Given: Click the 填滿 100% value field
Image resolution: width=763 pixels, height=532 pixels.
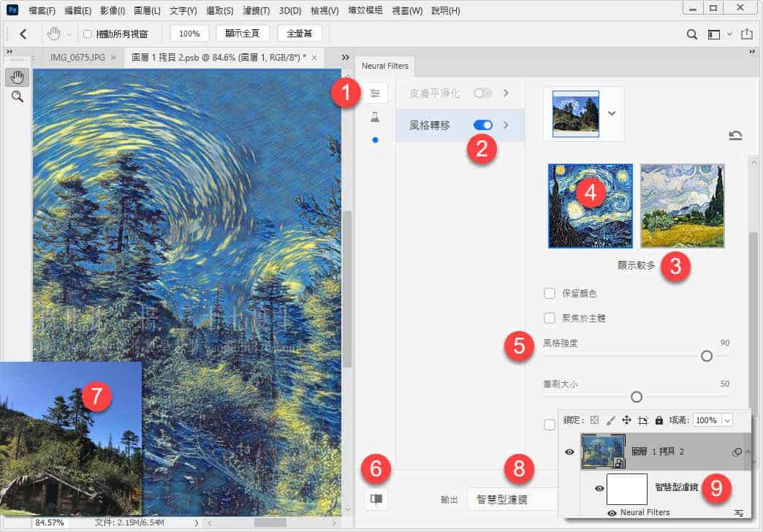Looking at the screenshot, I should [x=706, y=420].
